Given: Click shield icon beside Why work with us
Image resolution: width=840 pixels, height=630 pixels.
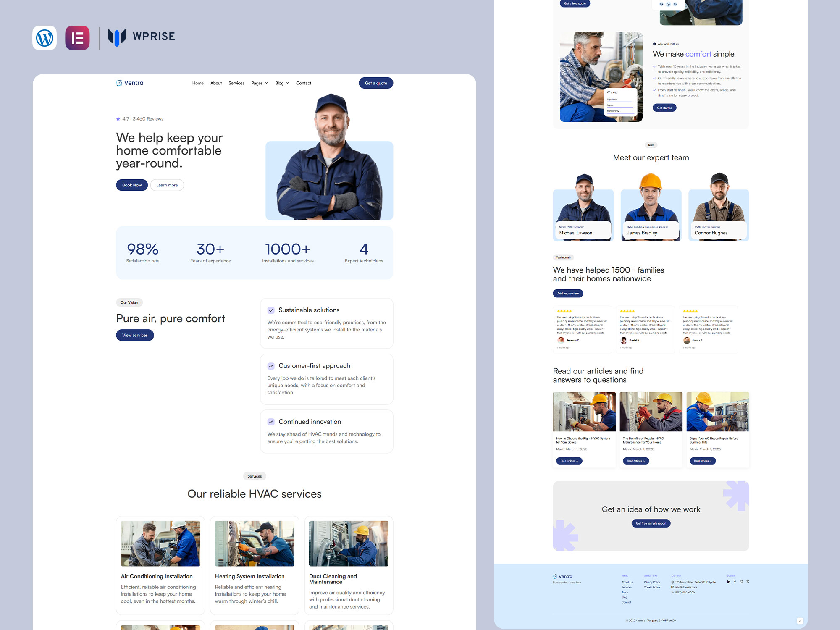Looking at the screenshot, I should (x=654, y=44).
